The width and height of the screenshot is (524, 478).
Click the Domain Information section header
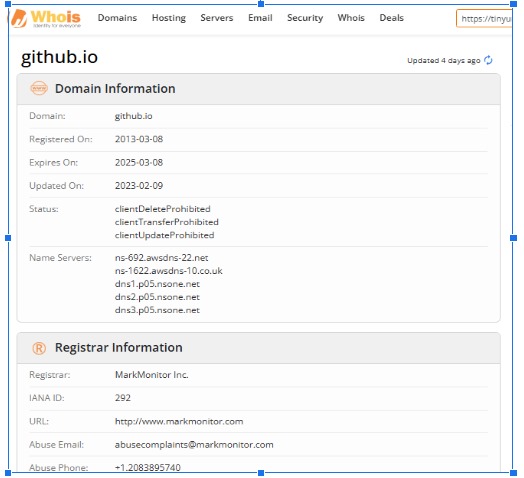pos(258,89)
